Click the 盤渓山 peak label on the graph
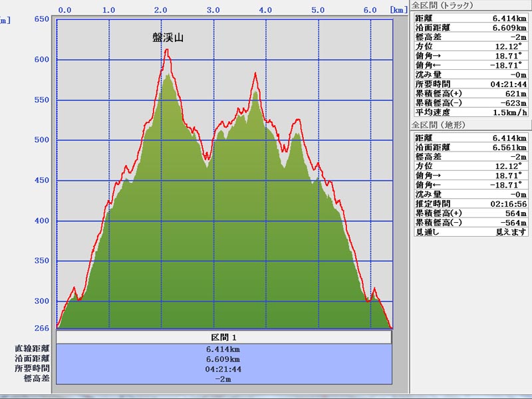 coord(168,38)
